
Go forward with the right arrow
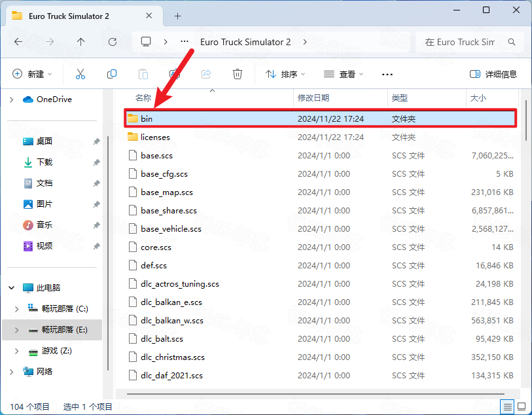click(50, 42)
